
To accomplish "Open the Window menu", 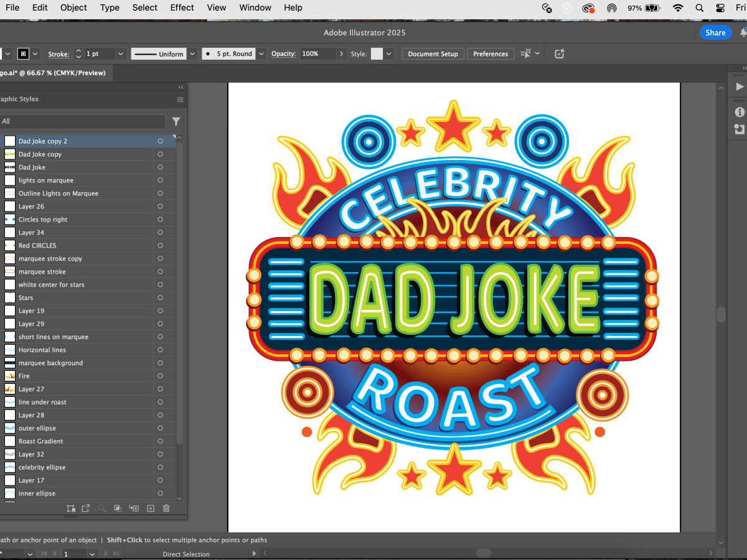I will coord(256,7).
